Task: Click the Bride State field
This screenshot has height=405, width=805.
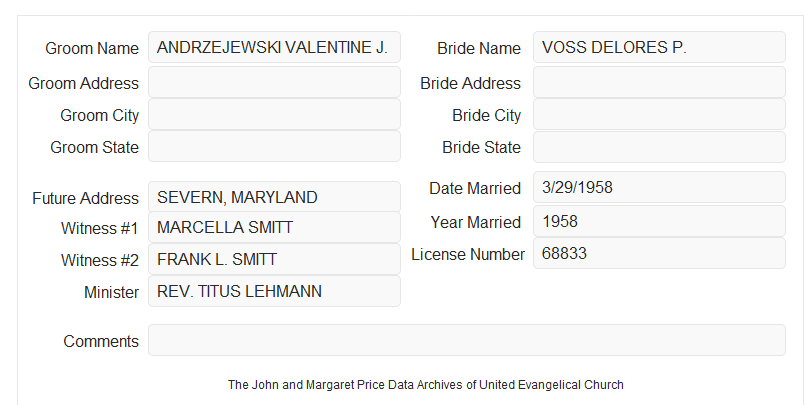Action: (x=659, y=147)
